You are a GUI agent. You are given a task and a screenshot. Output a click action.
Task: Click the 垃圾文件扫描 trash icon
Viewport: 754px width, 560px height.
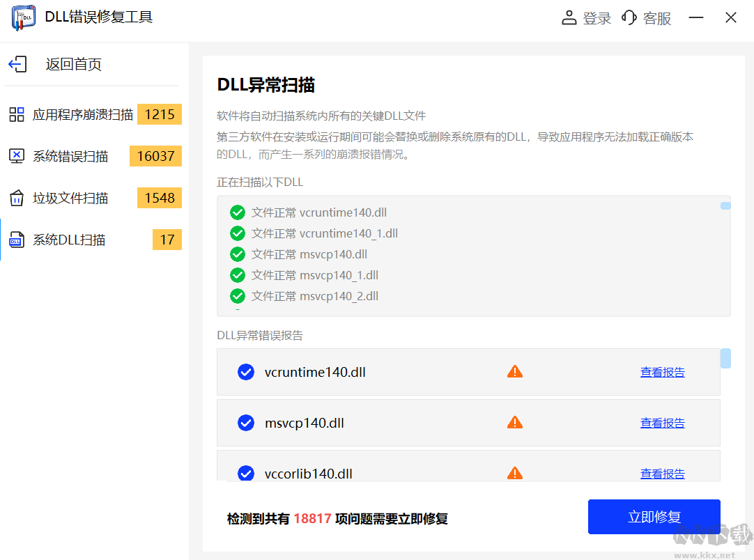point(17,198)
